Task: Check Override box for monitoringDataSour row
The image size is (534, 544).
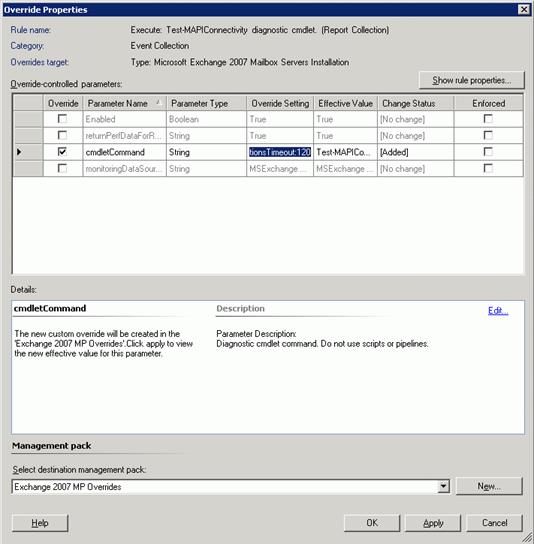Action: pos(62,168)
